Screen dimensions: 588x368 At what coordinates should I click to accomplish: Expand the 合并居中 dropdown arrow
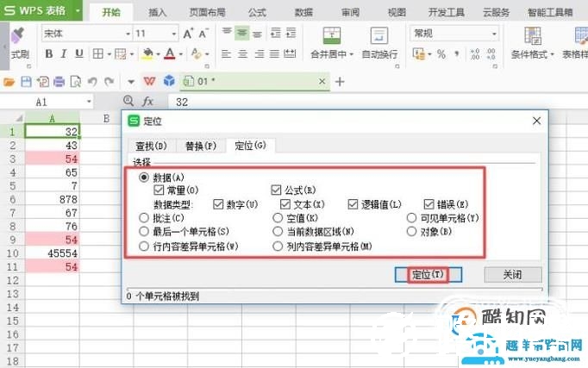352,54
